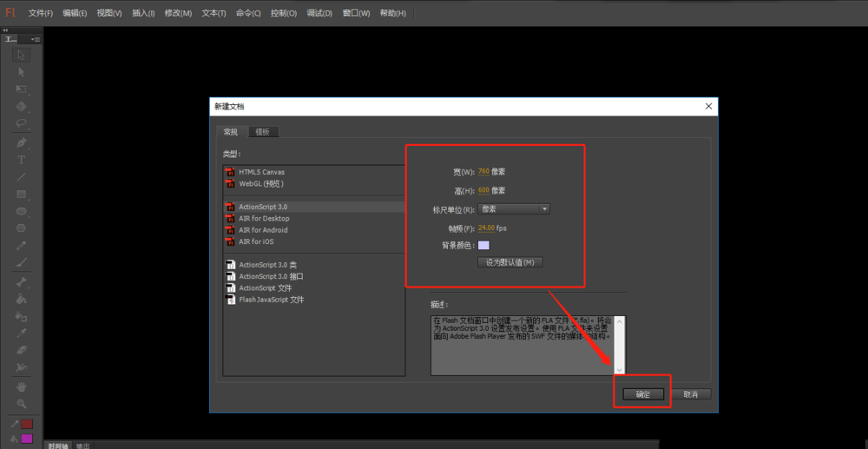Screen dimensions: 868x449
Task: Open the 命令(C) menu
Action: 248,13
